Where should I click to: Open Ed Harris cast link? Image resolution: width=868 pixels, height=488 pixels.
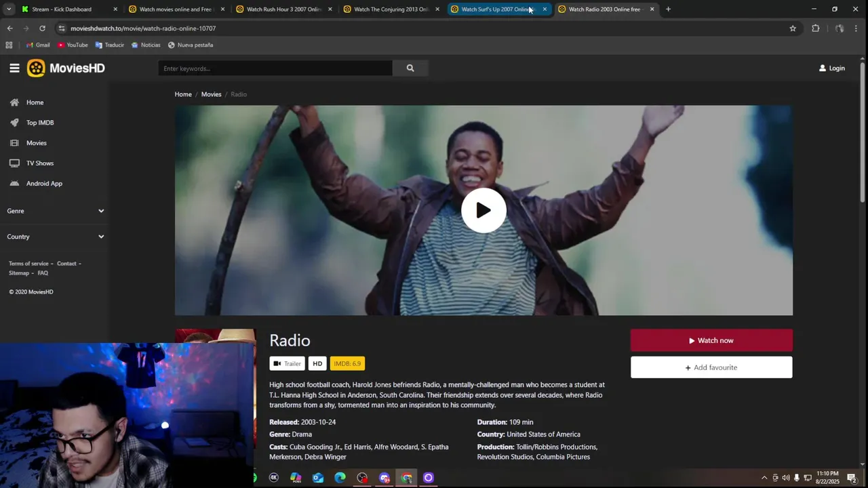coord(357,447)
